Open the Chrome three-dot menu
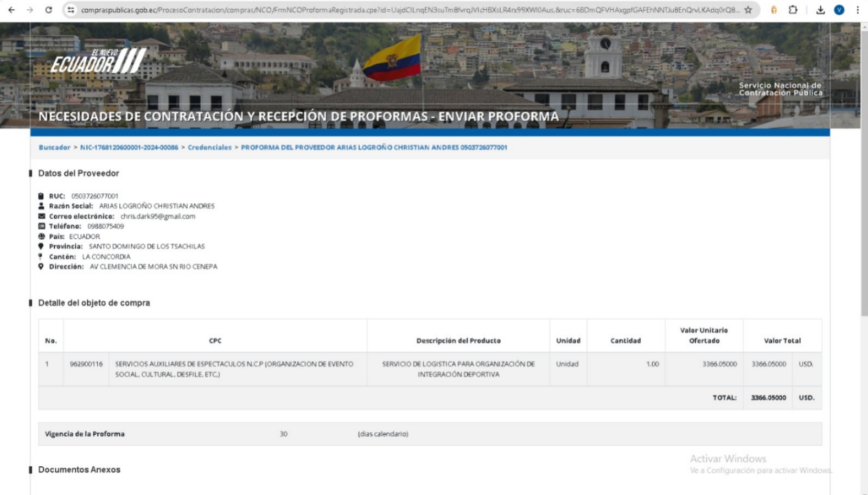The width and height of the screenshot is (868, 495). pyautogui.click(x=857, y=10)
